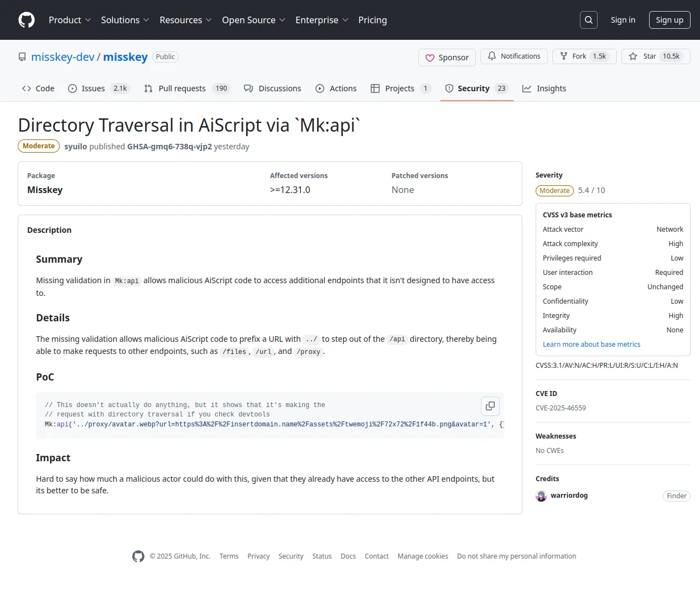This screenshot has height=594, width=700.
Task: Open Learn more about base metrics
Action: (592, 345)
